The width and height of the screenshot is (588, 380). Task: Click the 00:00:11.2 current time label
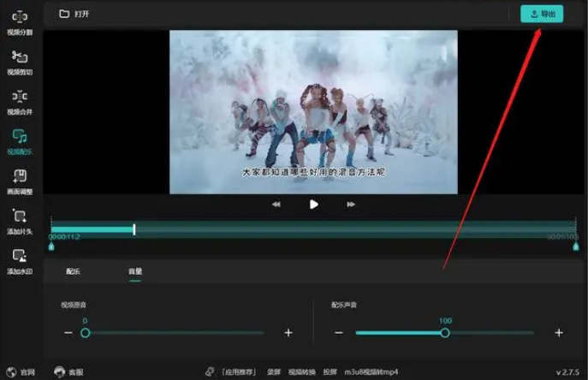tap(64, 237)
